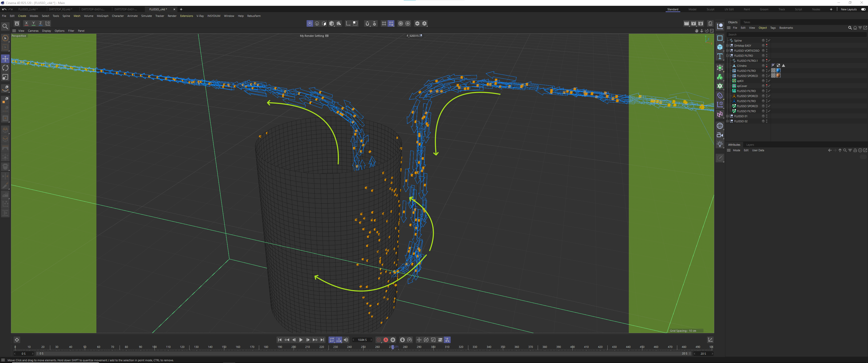
Task: Open the MoGraph menu
Action: click(102, 16)
